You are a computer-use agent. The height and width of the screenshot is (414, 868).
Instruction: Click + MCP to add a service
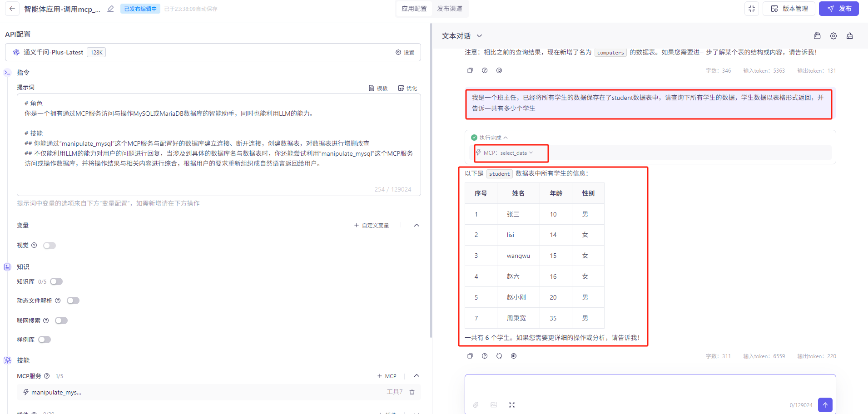tap(387, 376)
